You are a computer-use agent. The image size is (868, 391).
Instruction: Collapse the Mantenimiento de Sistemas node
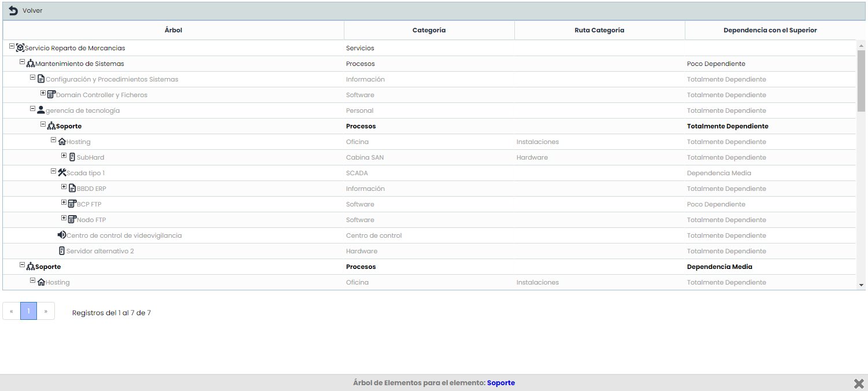pyautogui.click(x=22, y=62)
